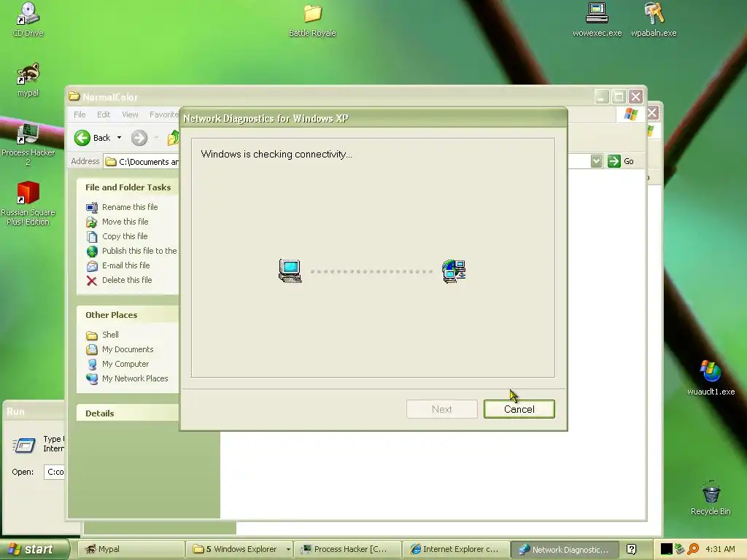
Task: Expand the Address bar dropdown arrow
Action: 596,161
